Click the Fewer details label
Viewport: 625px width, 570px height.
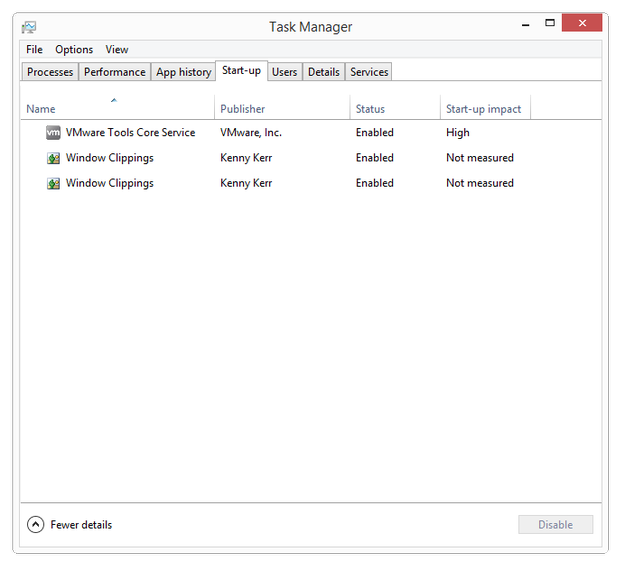pos(81,525)
